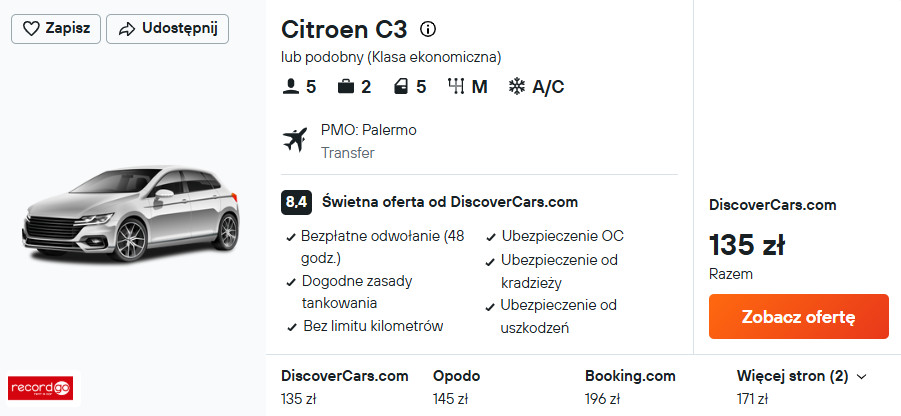
Task: Click the Udostępnij button
Action: [x=167, y=29]
